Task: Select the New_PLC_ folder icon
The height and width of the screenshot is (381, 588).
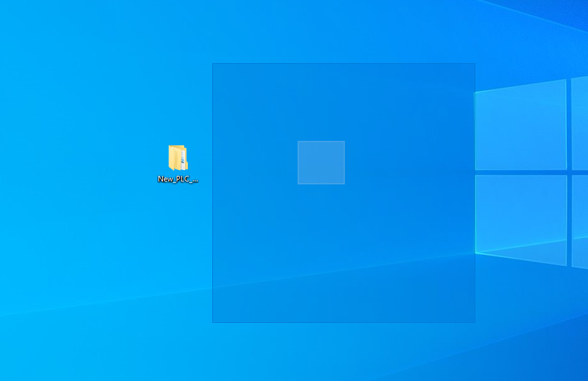Action: [177, 158]
